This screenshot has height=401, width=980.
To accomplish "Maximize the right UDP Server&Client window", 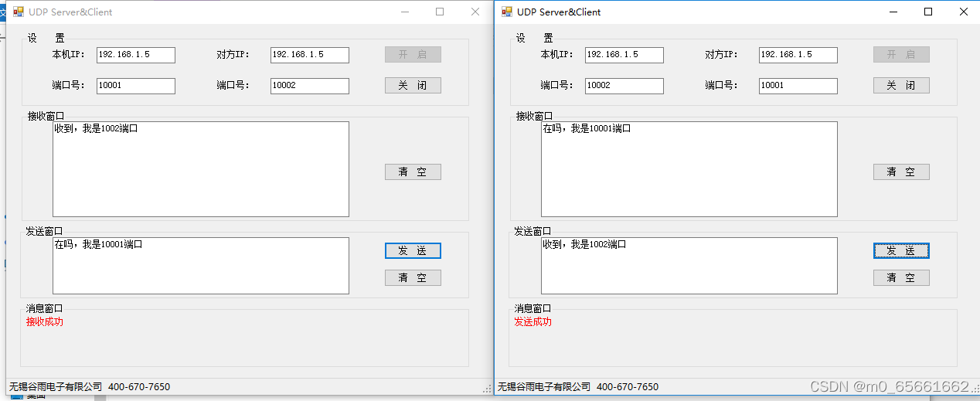I will tap(928, 12).
